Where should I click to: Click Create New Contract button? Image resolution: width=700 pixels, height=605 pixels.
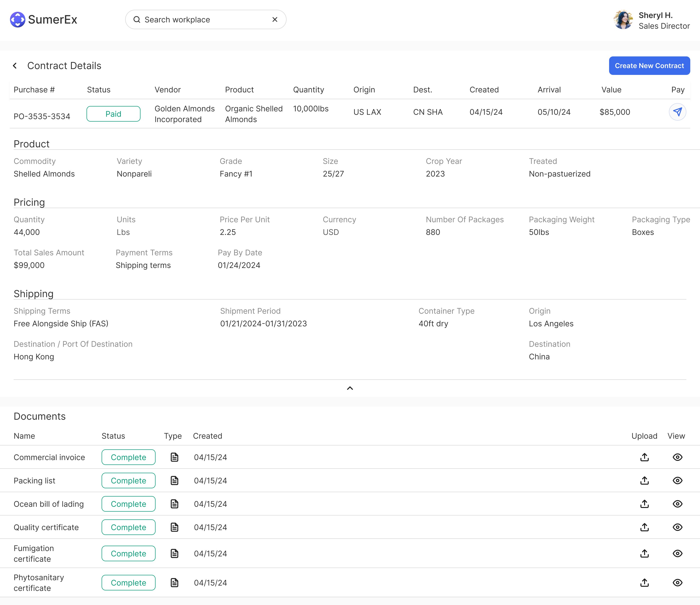(649, 66)
